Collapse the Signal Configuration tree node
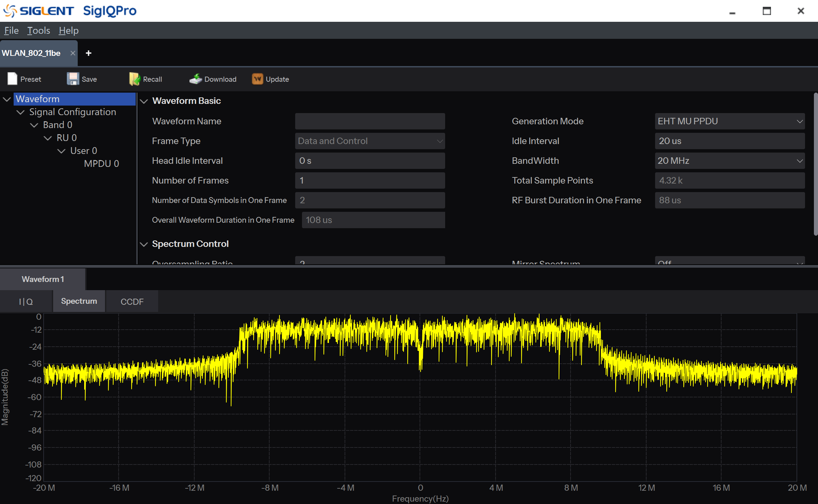This screenshot has width=818, height=504. (x=20, y=112)
